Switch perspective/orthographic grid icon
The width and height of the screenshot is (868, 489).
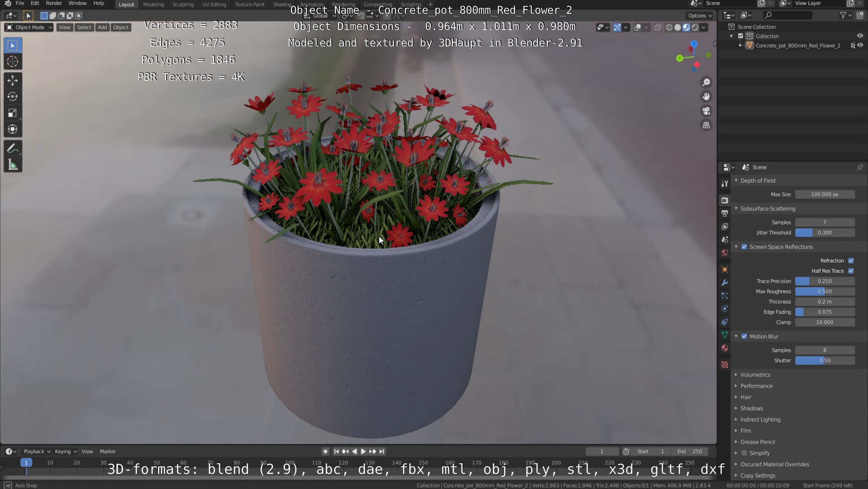(706, 125)
